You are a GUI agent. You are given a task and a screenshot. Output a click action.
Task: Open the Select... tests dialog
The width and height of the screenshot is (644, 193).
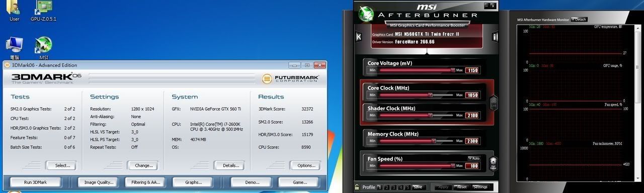click(x=62, y=165)
